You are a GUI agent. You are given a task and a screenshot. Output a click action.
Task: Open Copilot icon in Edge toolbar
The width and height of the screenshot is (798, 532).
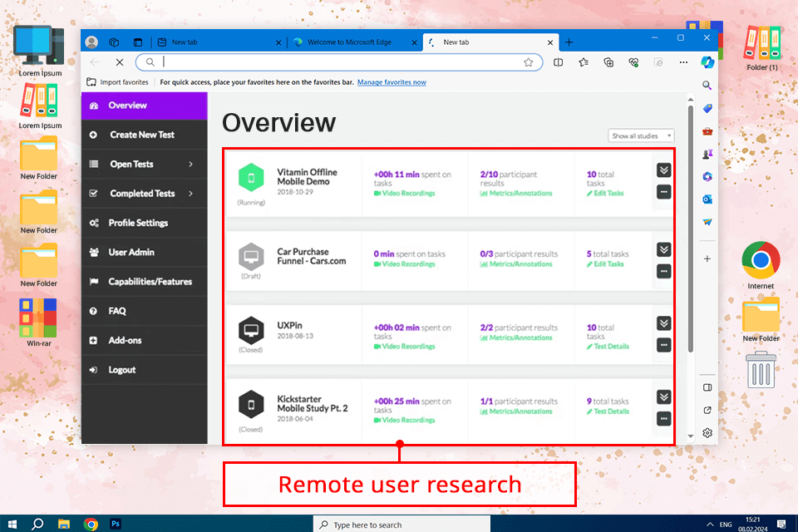pyautogui.click(x=707, y=62)
